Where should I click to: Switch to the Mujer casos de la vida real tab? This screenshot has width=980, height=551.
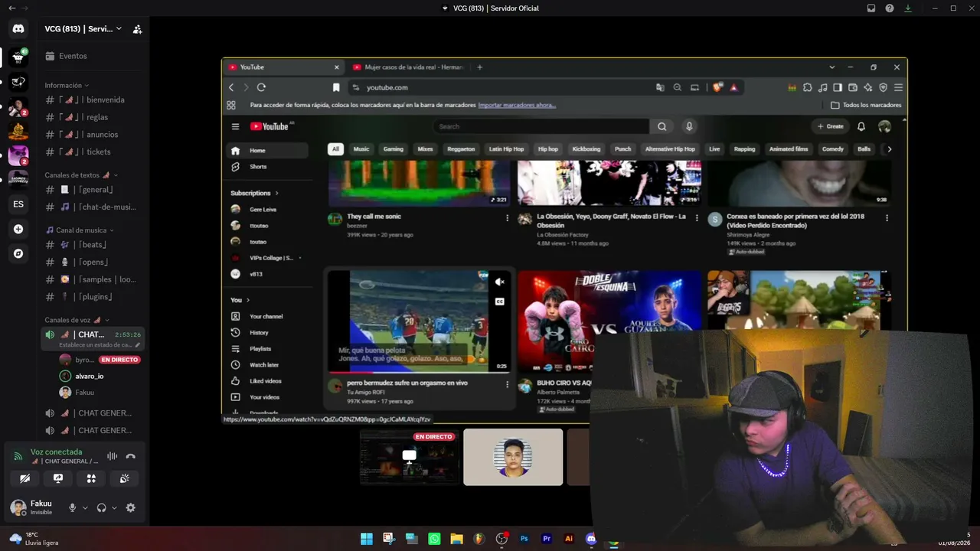click(408, 67)
